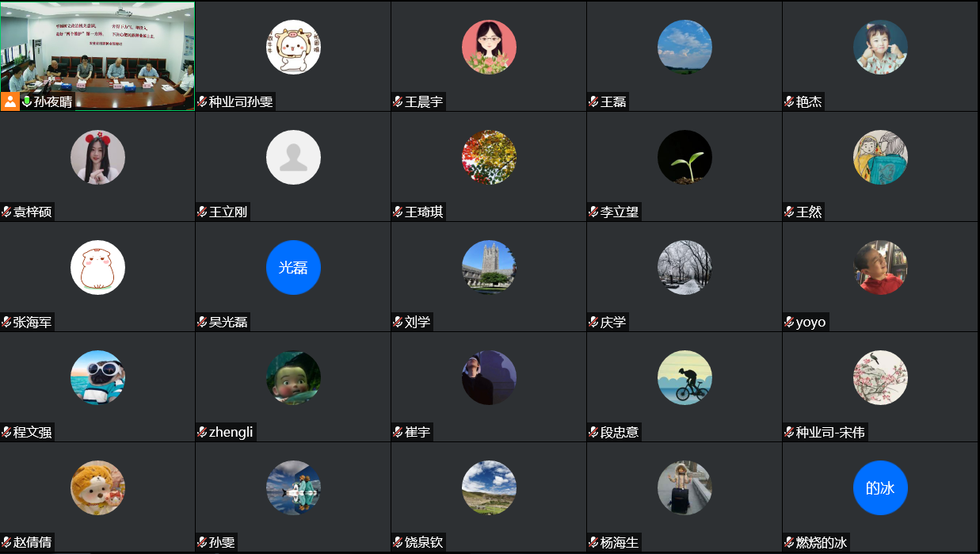Click muted mic icon beside 燃烧的冰

[789, 542]
